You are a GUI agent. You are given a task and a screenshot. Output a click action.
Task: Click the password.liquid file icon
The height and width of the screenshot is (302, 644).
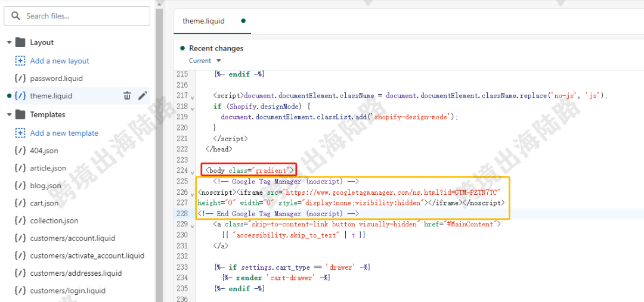(20, 79)
